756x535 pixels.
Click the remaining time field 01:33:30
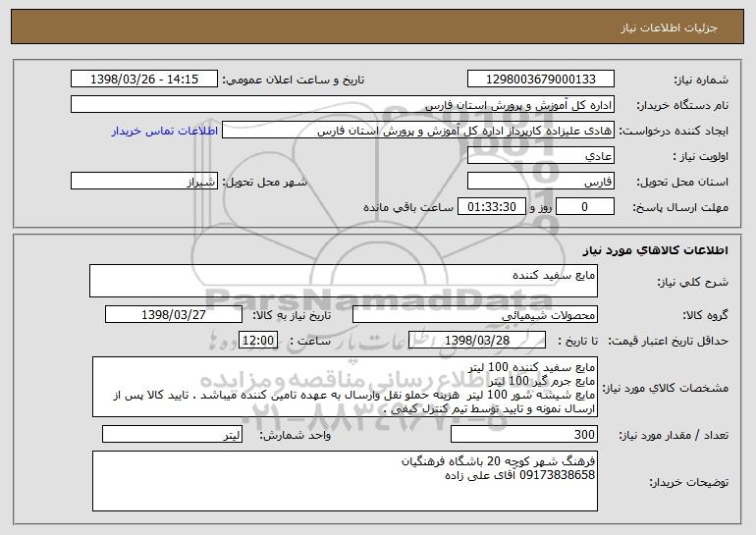tap(491, 207)
